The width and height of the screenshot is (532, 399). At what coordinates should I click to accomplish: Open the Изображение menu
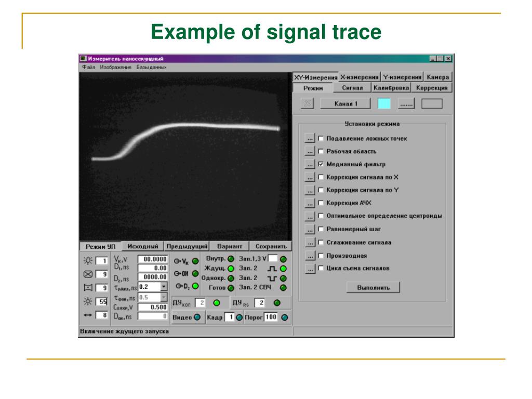(x=116, y=67)
